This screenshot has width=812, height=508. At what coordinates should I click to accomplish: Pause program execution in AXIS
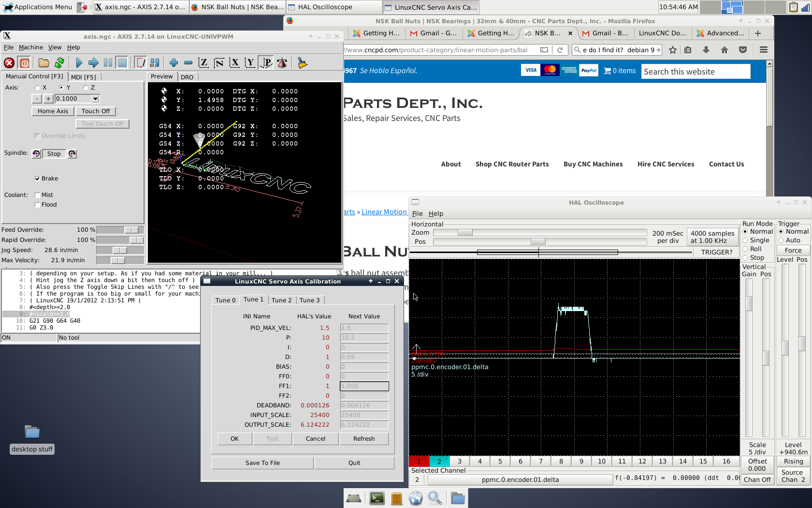(x=108, y=63)
